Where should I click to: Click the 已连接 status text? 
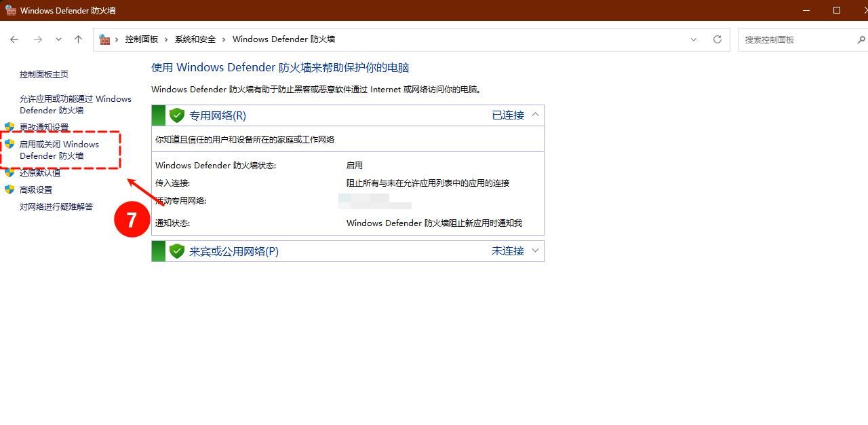point(508,115)
